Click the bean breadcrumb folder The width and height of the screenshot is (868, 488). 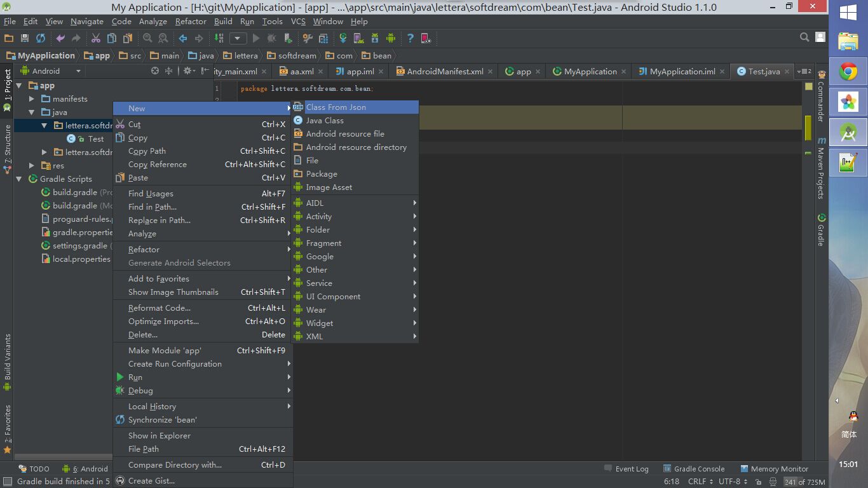377,55
